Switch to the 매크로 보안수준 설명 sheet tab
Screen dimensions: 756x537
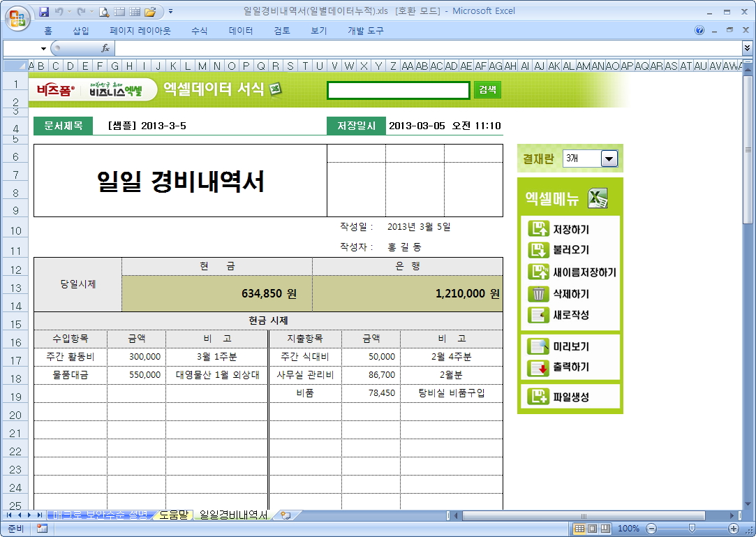point(100,515)
